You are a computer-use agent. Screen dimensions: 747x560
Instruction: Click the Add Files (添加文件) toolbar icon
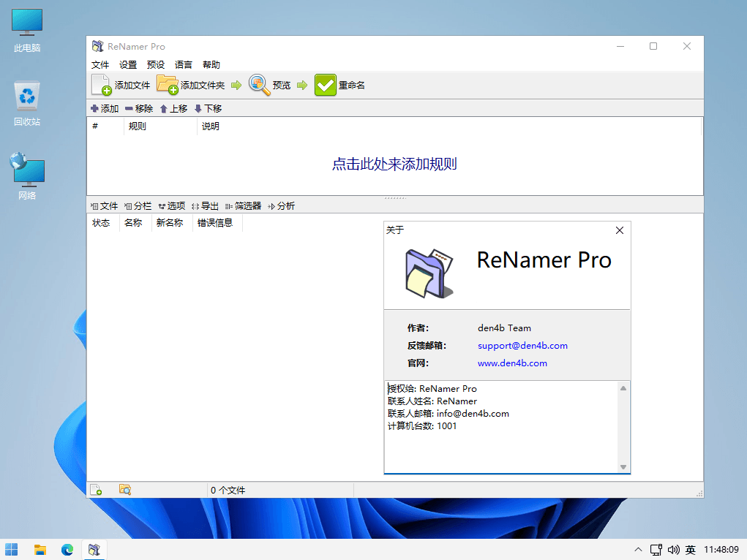[x=102, y=86]
